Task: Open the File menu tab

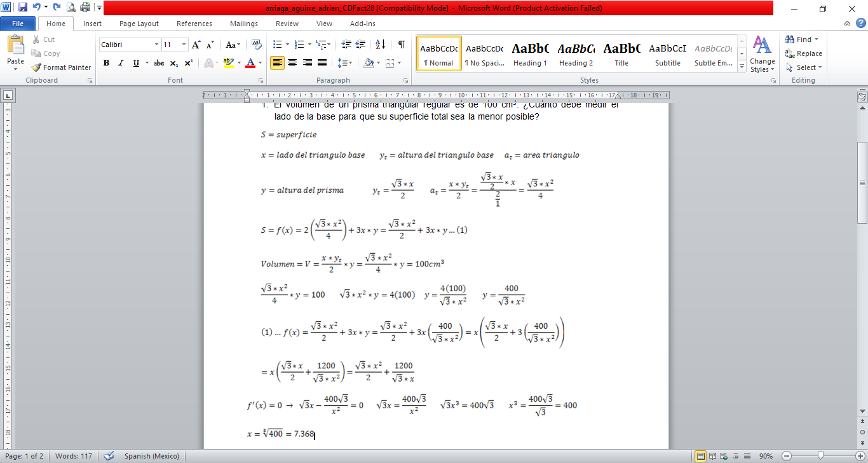Action: tap(18, 24)
